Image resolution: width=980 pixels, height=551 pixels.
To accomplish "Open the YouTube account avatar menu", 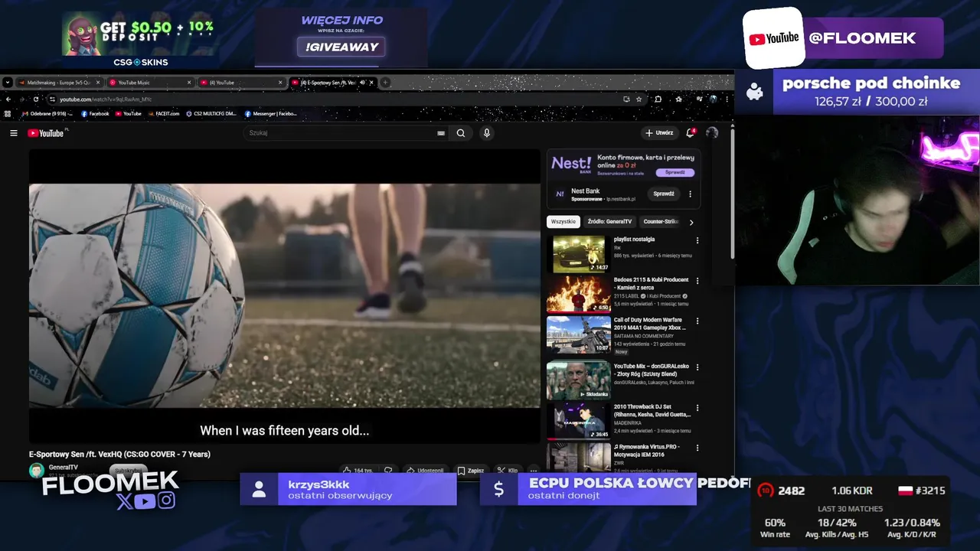I will [x=712, y=132].
